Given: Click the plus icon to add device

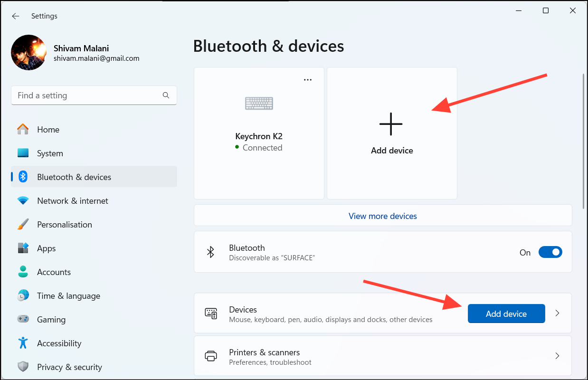Looking at the screenshot, I should 391,124.
